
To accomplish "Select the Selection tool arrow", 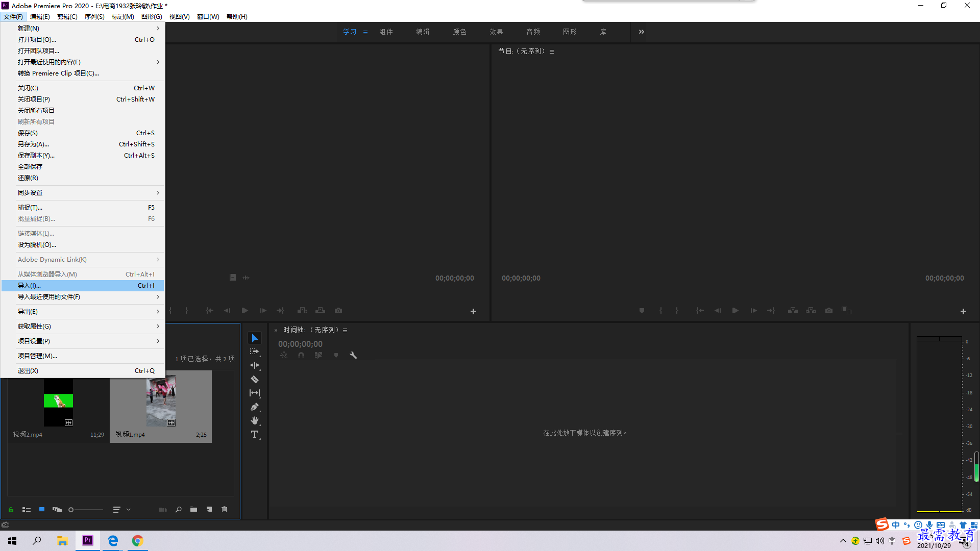I will (x=255, y=338).
